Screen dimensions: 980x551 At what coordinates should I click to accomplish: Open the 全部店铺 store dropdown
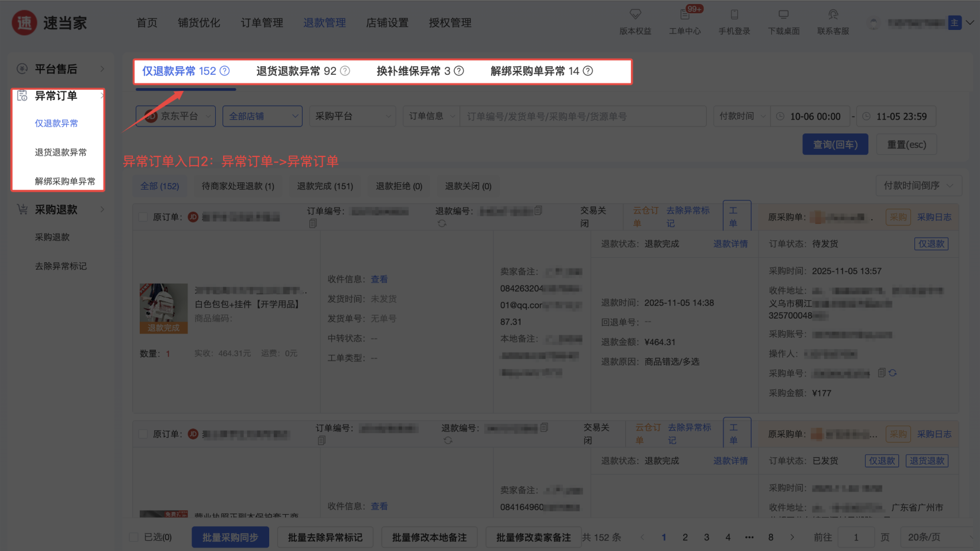pos(262,116)
